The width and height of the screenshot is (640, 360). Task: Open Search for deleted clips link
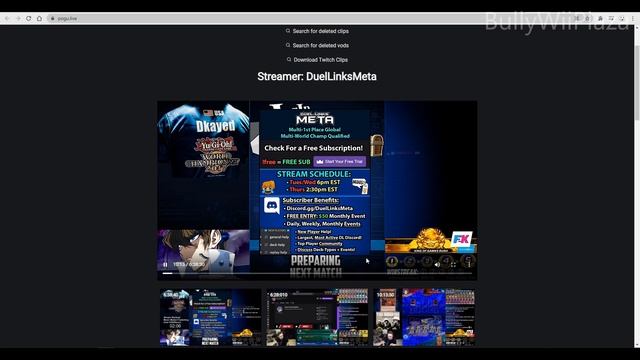[320, 31]
